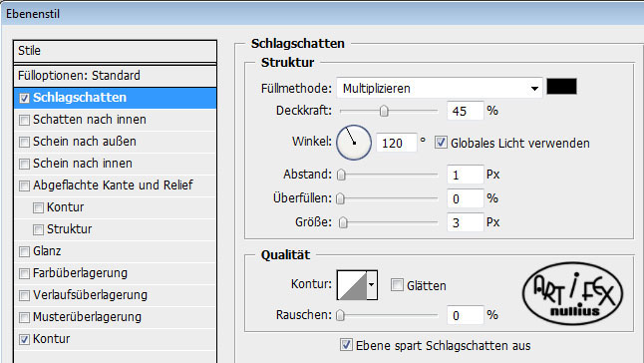Select the Abgeflachte Kante und Relief label
The image size is (644, 363).
pos(113,185)
